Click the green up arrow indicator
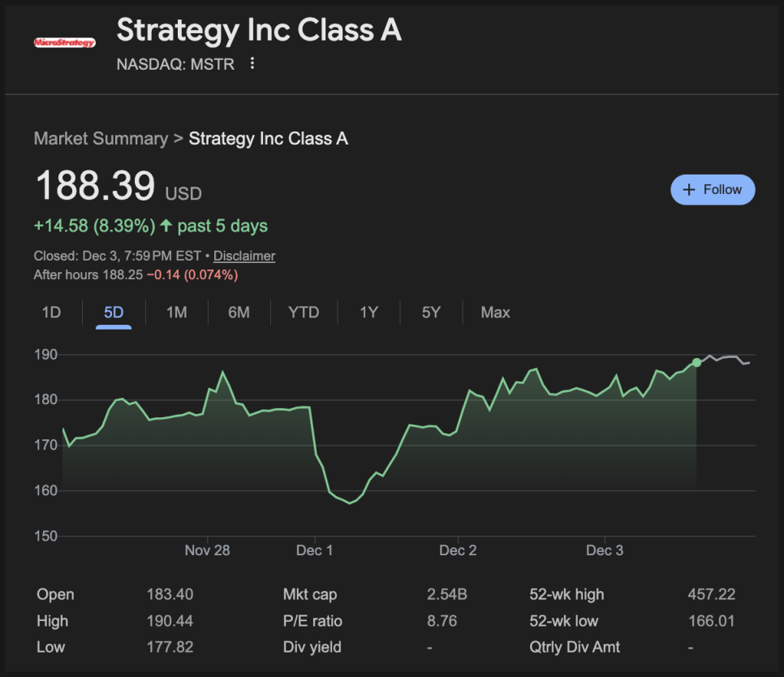The width and height of the screenshot is (784, 677). click(166, 226)
